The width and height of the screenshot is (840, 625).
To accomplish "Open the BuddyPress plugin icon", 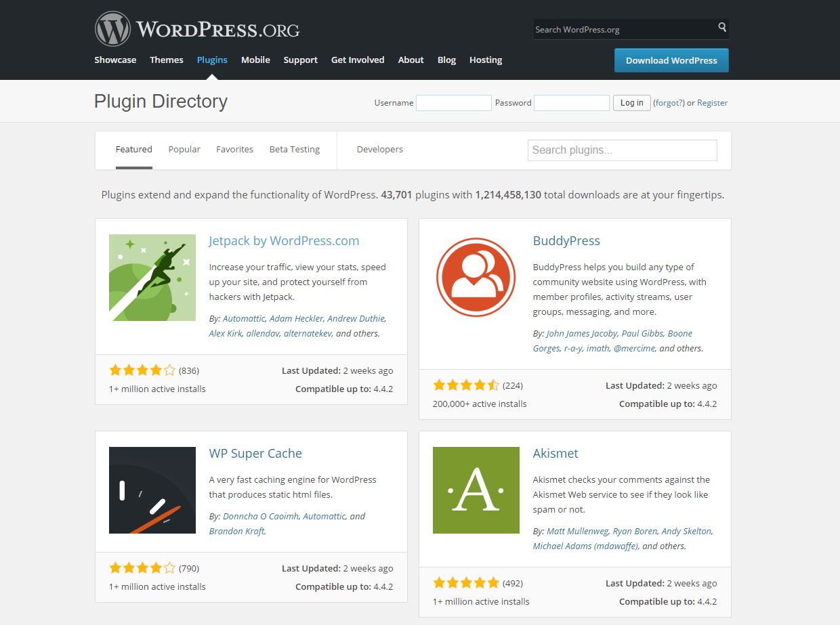I will tap(476, 278).
